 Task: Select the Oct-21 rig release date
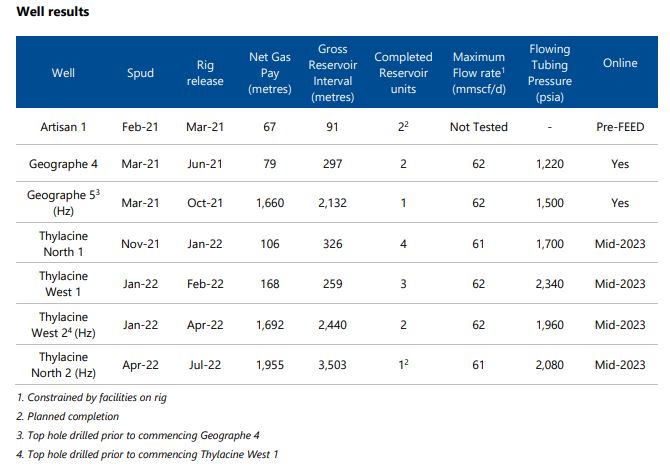(205, 203)
